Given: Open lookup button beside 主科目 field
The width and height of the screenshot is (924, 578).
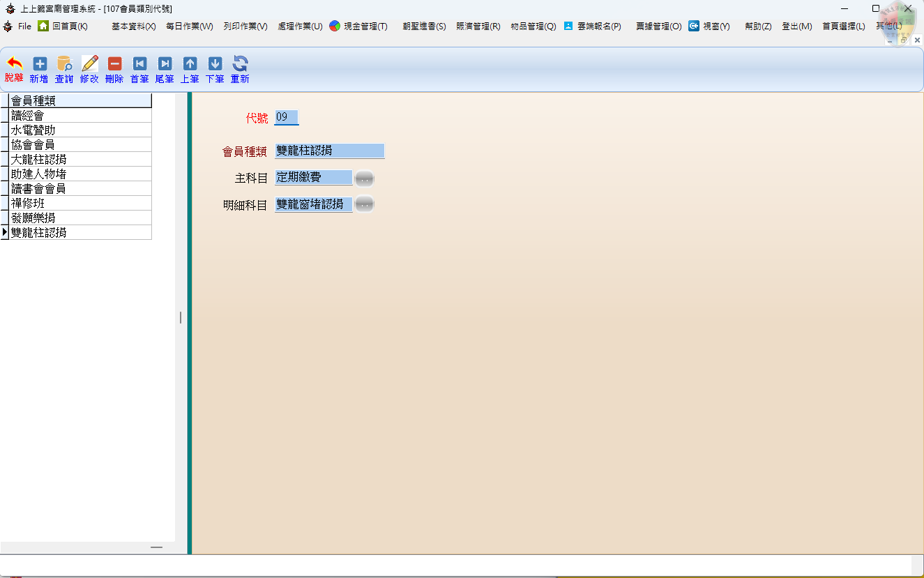Looking at the screenshot, I should pyautogui.click(x=364, y=178).
